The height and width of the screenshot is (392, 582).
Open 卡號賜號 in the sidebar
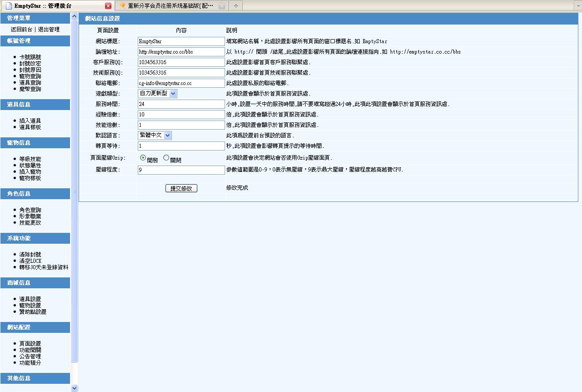(x=30, y=57)
